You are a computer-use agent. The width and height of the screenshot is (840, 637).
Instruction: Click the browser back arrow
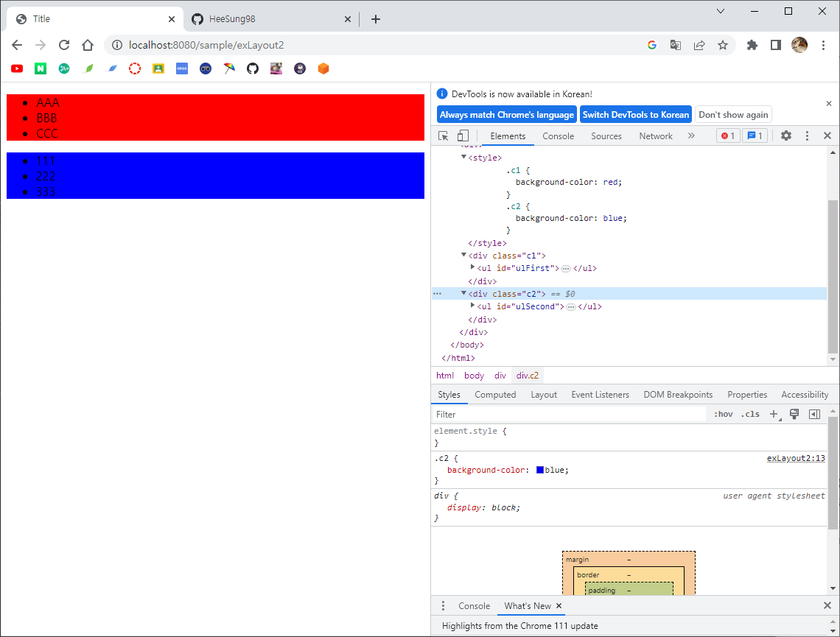[x=17, y=45]
